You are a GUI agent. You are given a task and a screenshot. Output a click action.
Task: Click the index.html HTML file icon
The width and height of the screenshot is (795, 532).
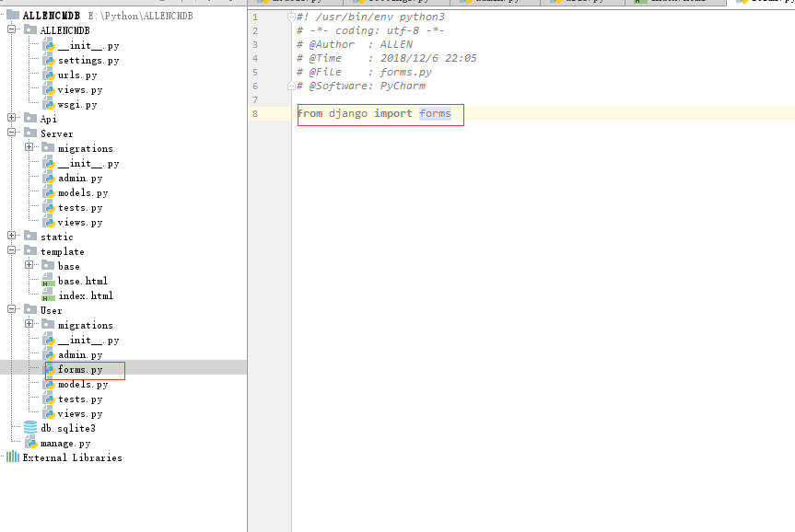click(x=48, y=295)
